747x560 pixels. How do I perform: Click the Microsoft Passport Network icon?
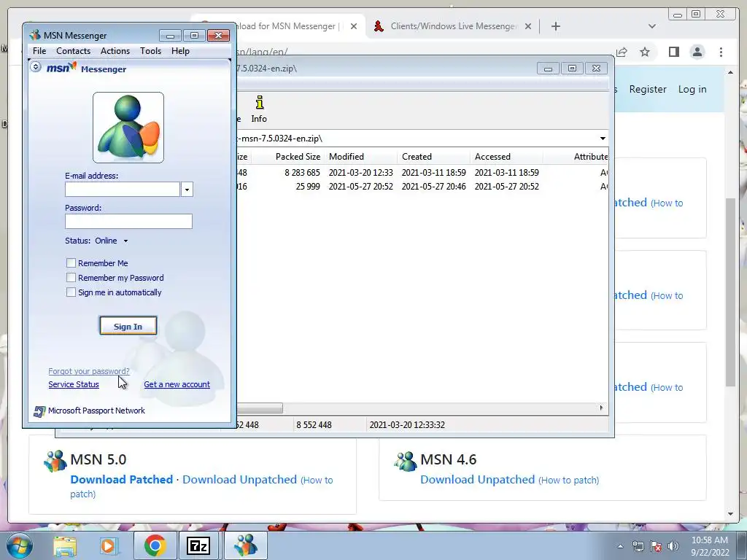(39, 411)
